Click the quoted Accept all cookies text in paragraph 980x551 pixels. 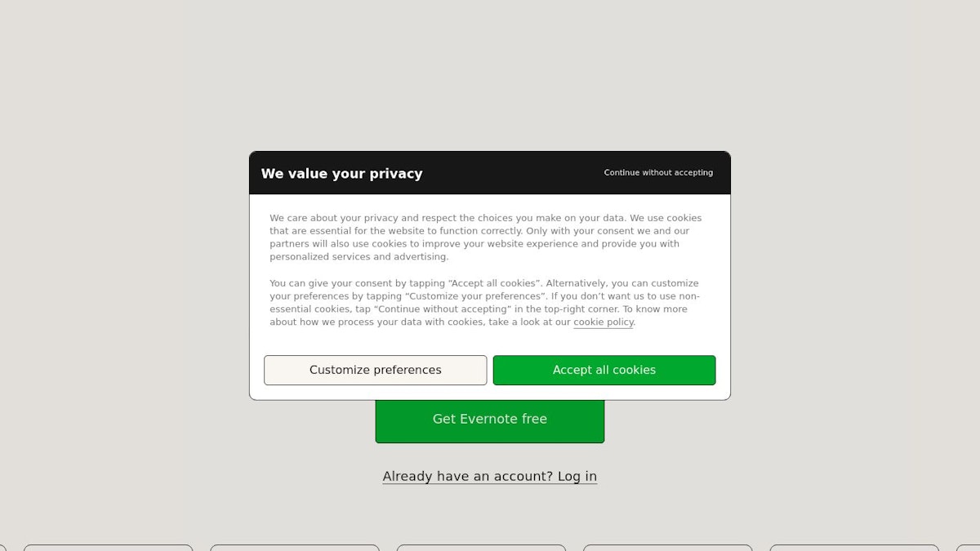point(493,283)
